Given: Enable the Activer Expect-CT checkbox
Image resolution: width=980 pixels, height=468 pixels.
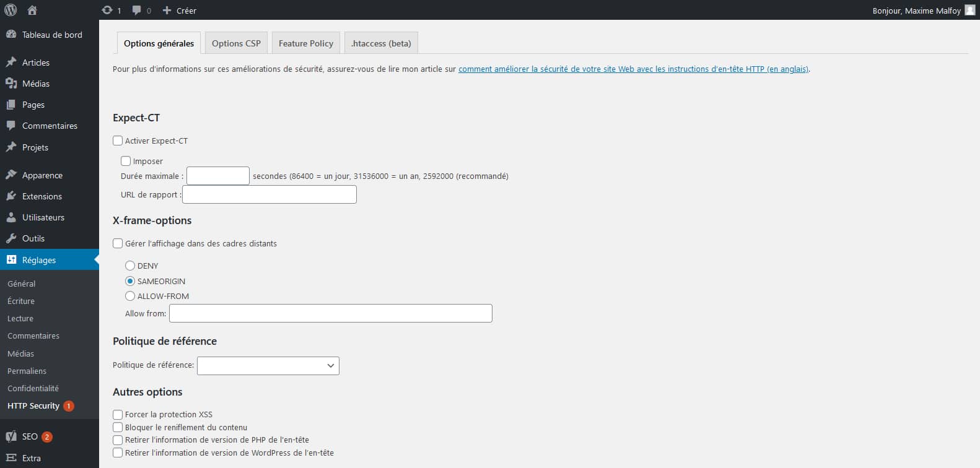Looking at the screenshot, I should [x=118, y=141].
